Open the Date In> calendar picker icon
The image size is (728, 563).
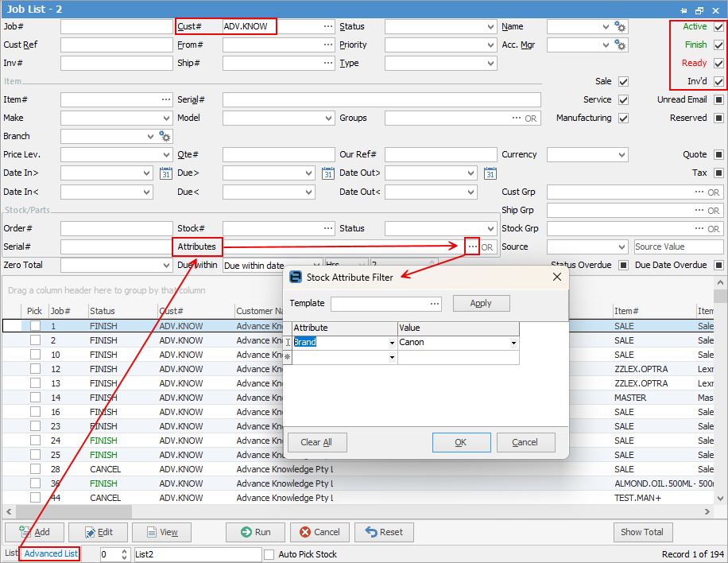166,173
